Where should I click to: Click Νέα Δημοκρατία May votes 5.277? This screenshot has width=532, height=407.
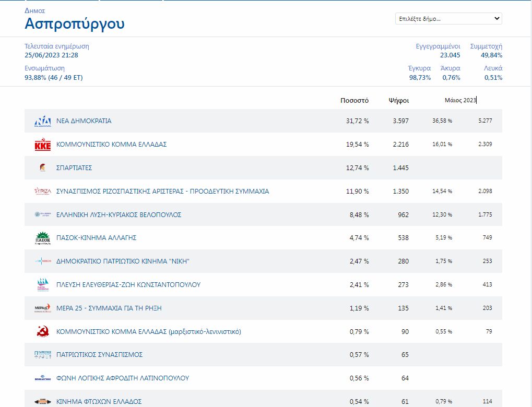pos(485,121)
